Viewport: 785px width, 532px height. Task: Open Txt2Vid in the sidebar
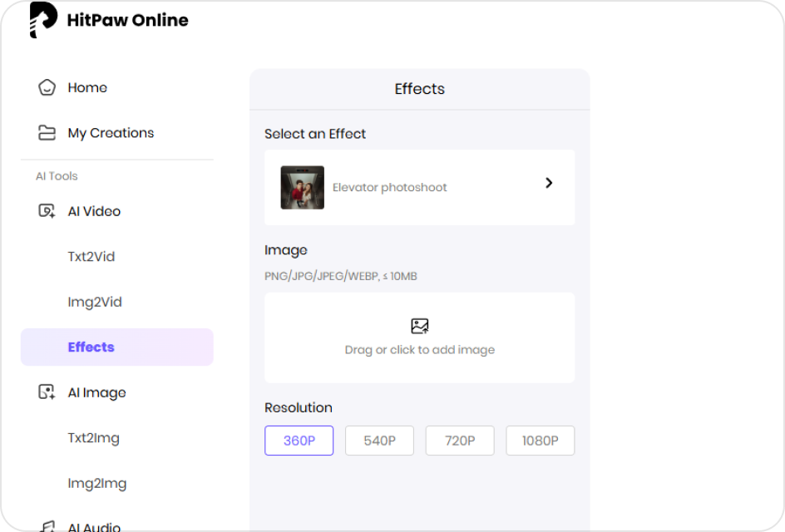[x=91, y=257]
